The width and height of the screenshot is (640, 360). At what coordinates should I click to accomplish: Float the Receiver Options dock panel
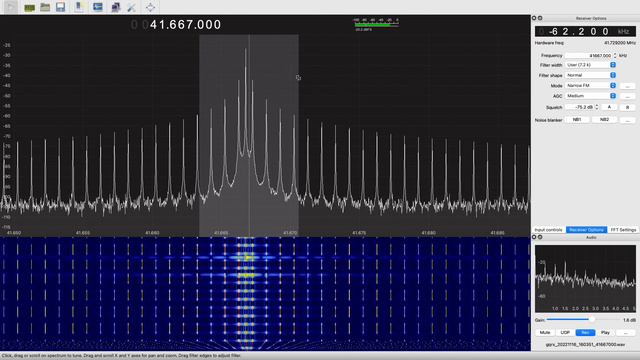pyautogui.click(x=540, y=18)
